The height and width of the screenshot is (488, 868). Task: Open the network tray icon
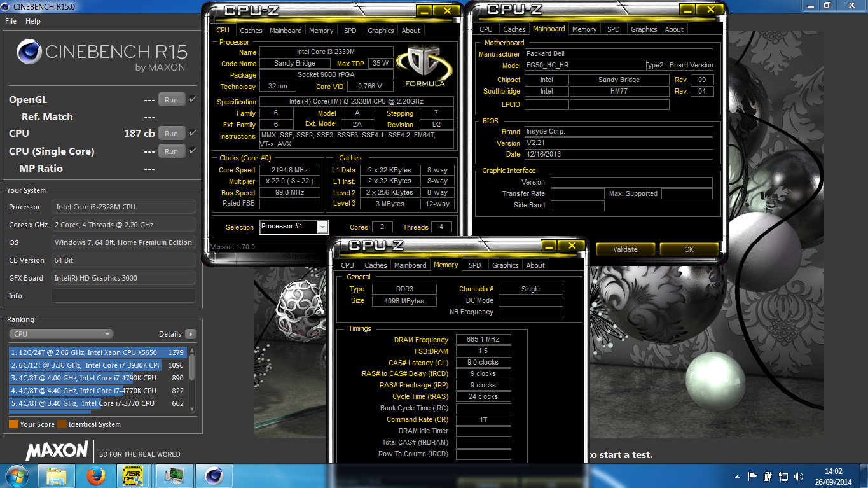782,476
